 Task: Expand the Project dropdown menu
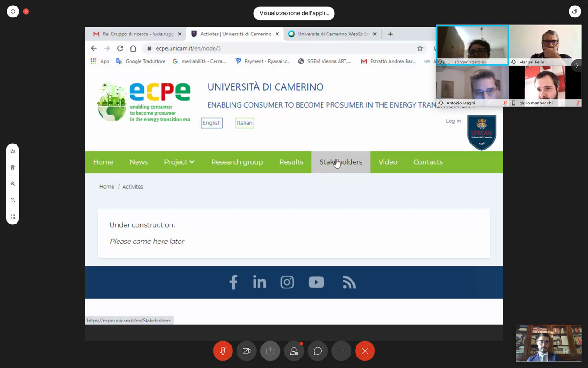point(180,162)
